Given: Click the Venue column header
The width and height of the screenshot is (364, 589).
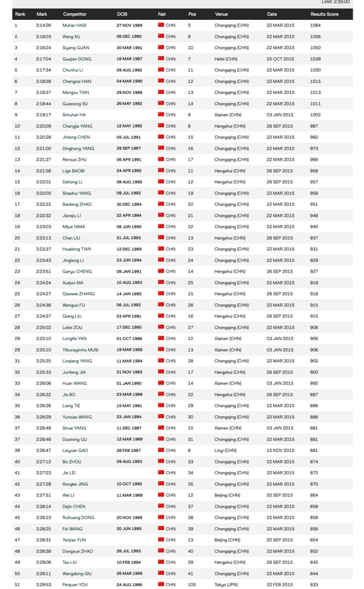Looking at the screenshot, I should 221,14.
